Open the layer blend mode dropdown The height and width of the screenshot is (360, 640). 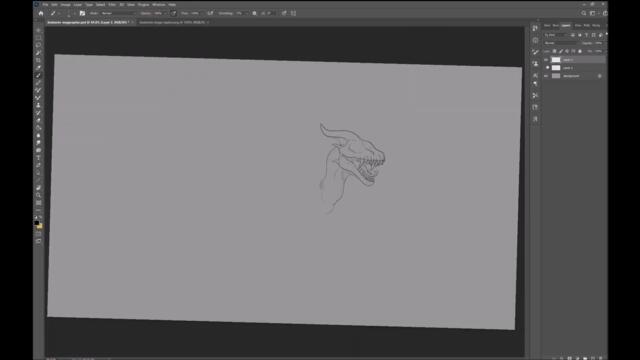(560, 43)
